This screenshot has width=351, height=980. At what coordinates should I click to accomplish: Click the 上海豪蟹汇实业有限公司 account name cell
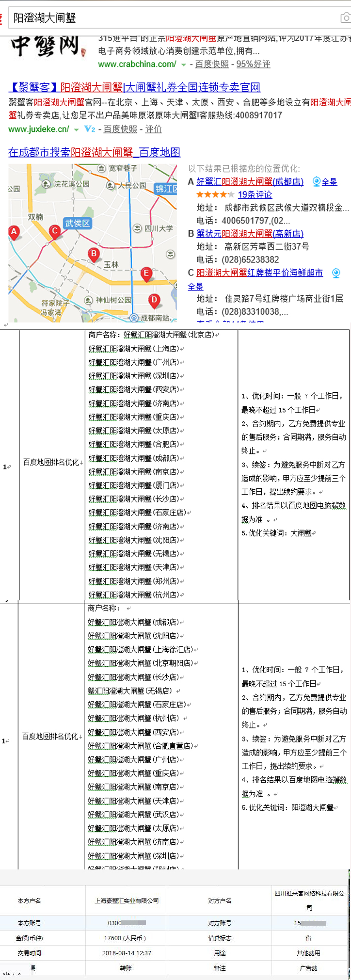click(127, 900)
